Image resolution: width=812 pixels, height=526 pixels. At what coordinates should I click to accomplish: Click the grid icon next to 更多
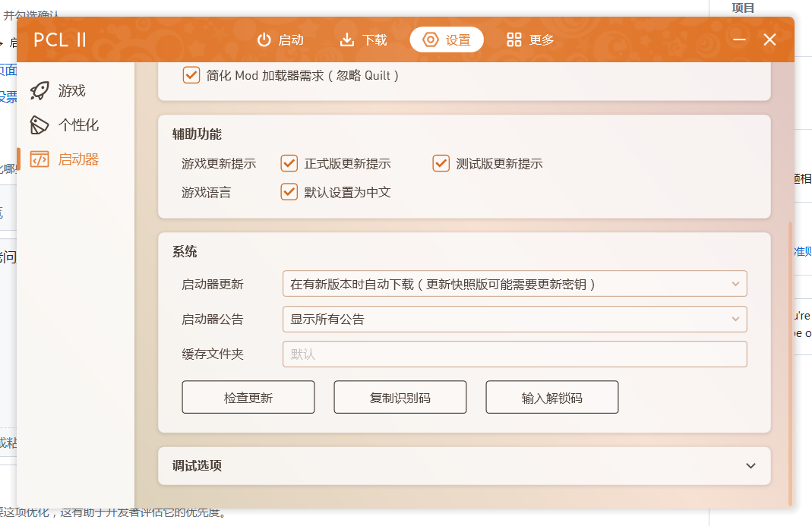pyautogui.click(x=511, y=39)
